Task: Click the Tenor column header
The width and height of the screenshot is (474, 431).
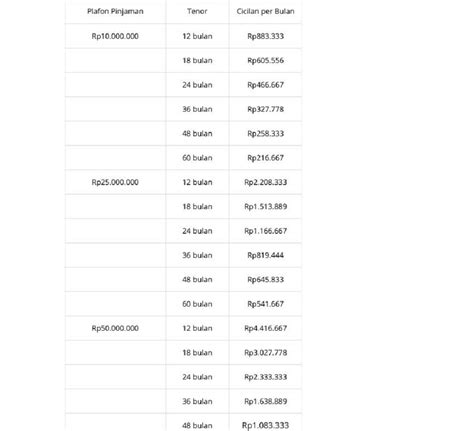Action: (x=197, y=11)
